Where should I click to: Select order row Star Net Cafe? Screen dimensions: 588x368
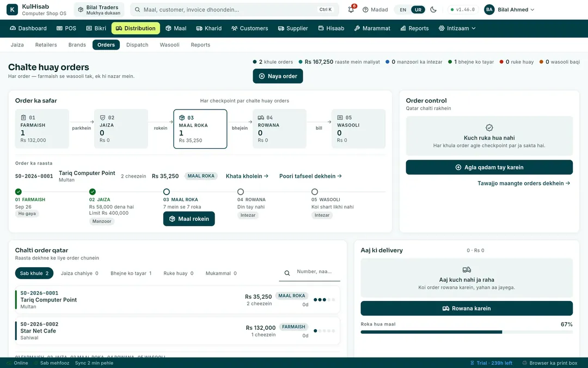tap(177, 331)
